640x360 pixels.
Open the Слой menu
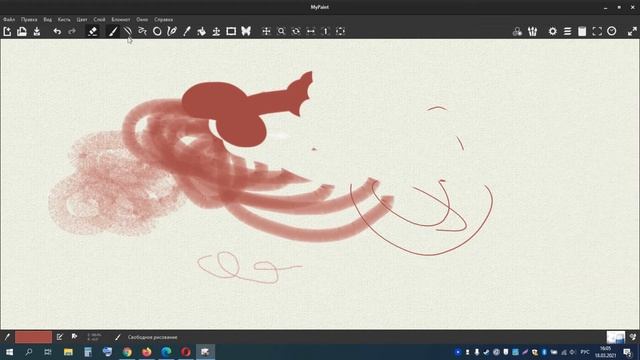pyautogui.click(x=99, y=19)
